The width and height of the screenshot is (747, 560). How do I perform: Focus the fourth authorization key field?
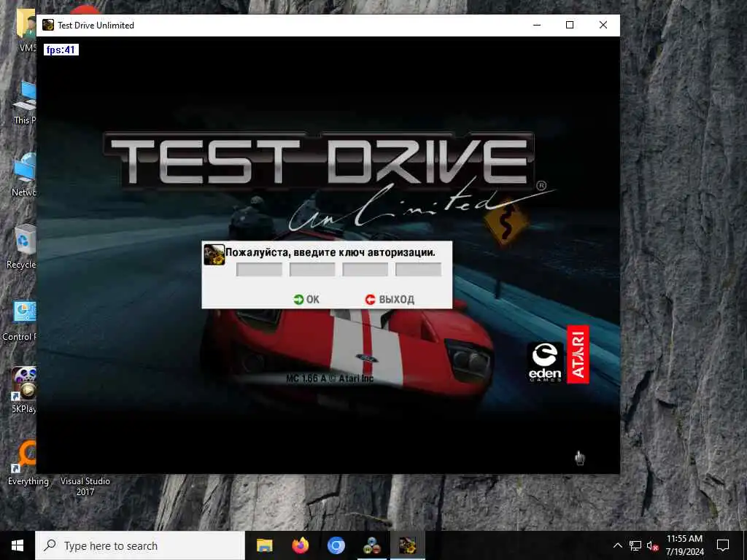418,270
